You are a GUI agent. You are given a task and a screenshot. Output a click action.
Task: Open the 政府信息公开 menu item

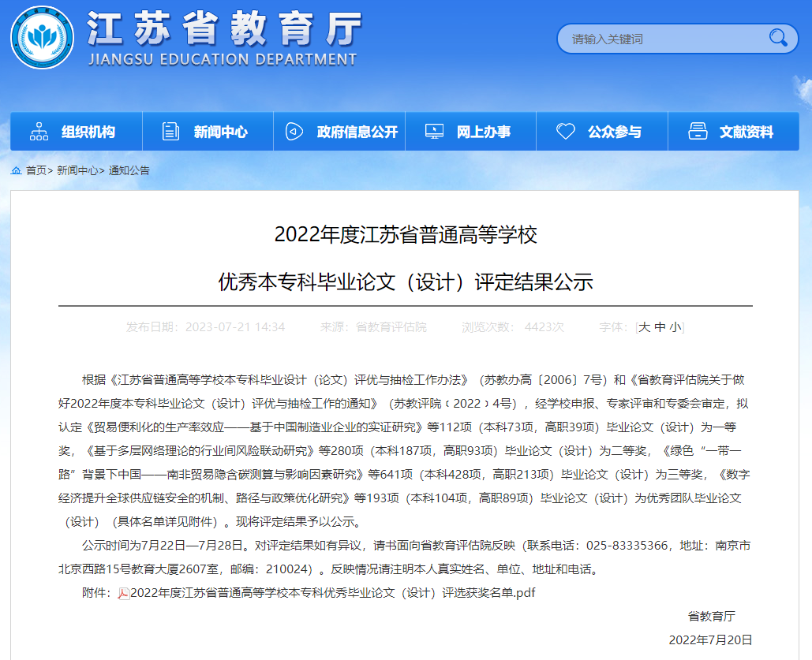pos(357,132)
